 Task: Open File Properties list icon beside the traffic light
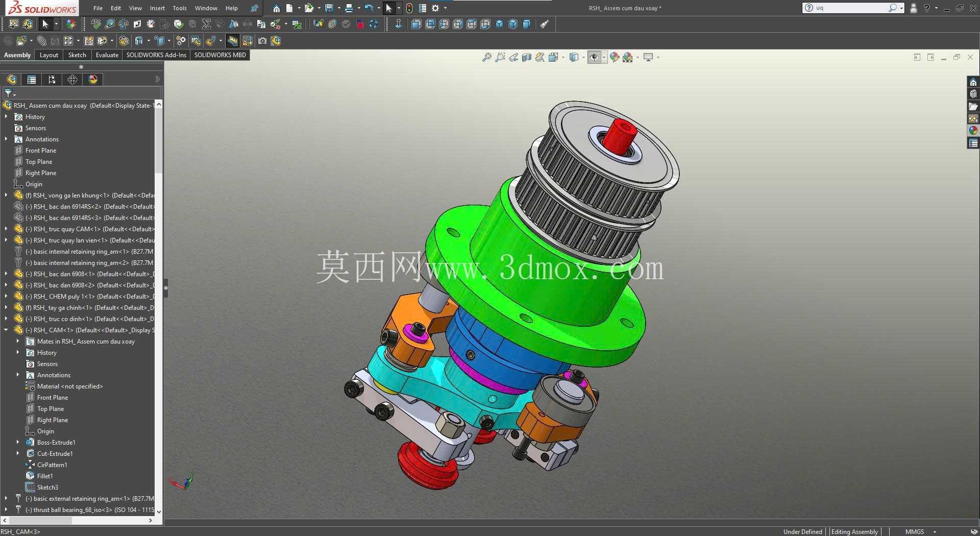tap(422, 8)
